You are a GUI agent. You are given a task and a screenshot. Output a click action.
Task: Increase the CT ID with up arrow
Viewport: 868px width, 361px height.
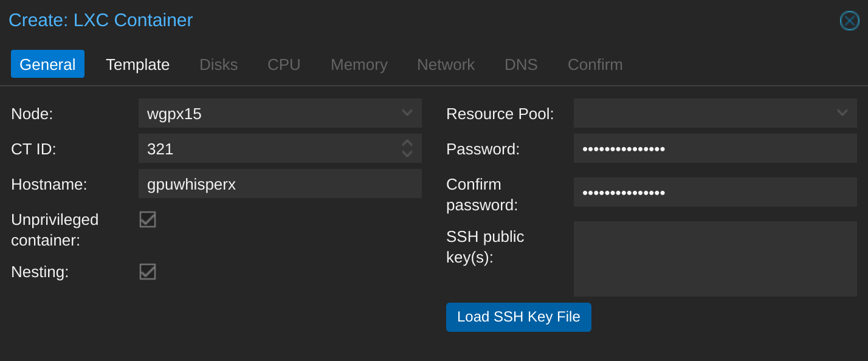click(407, 143)
